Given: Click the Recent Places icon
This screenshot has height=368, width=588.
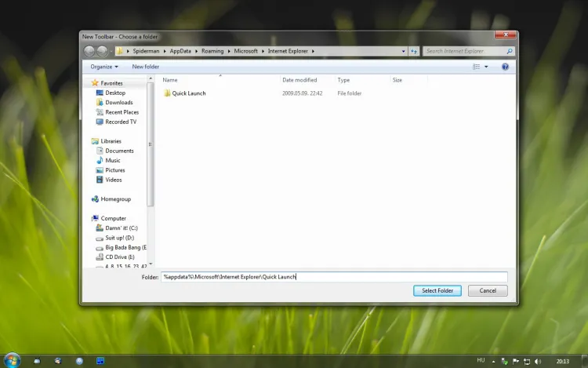Looking at the screenshot, I should click(x=100, y=112).
